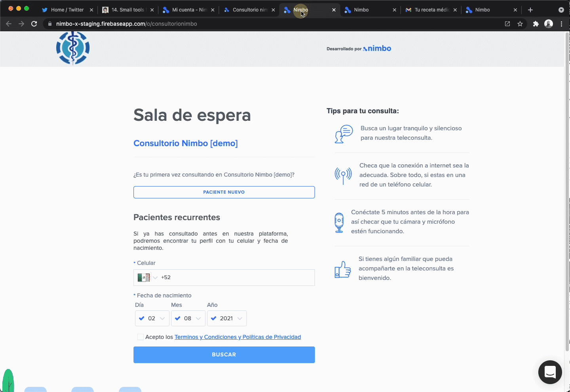Click the BUSCAR button
This screenshot has width=570, height=392.
click(224, 355)
